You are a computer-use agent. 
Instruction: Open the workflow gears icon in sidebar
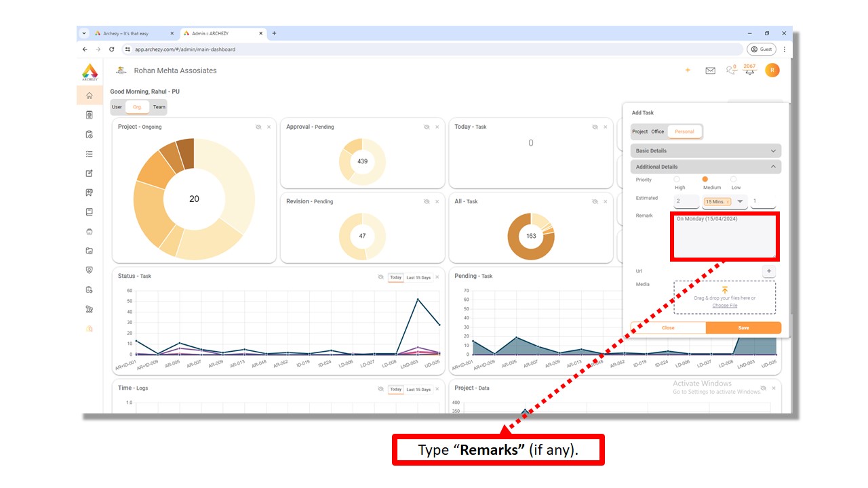(90, 309)
